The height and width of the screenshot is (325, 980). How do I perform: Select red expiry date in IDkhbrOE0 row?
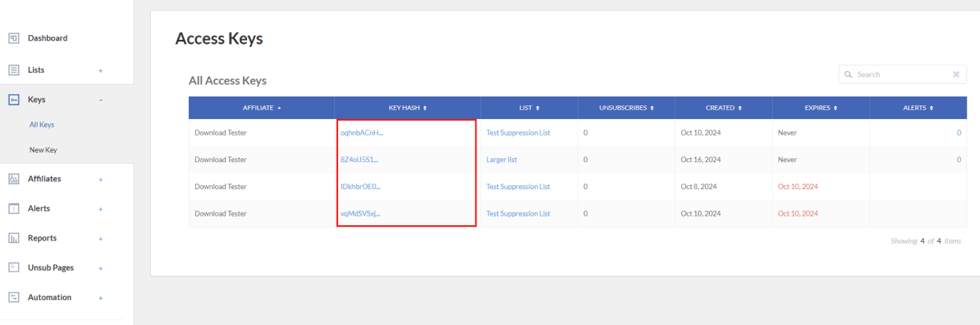click(x=798, y=187)
